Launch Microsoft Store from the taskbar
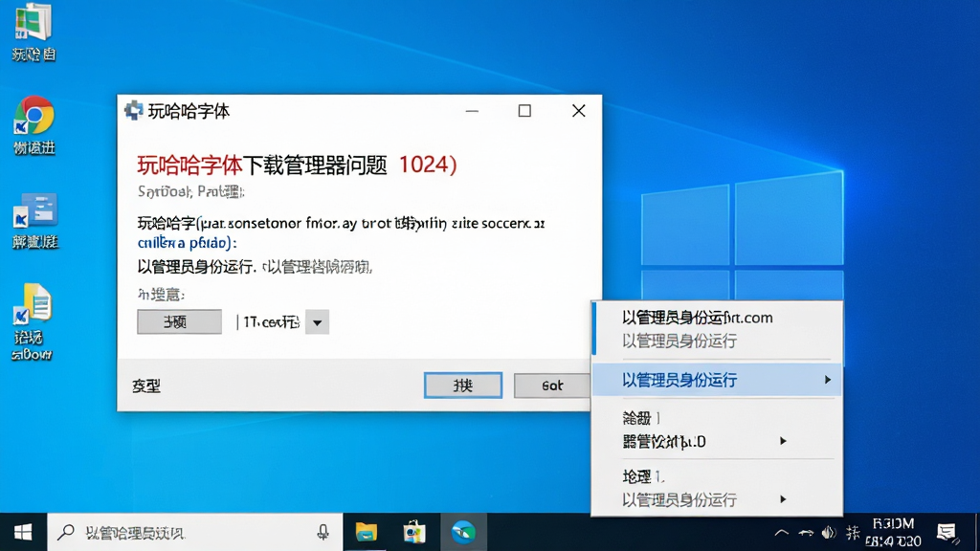The width and height of the screenshot is (980, 551). [x=414, y=532]
